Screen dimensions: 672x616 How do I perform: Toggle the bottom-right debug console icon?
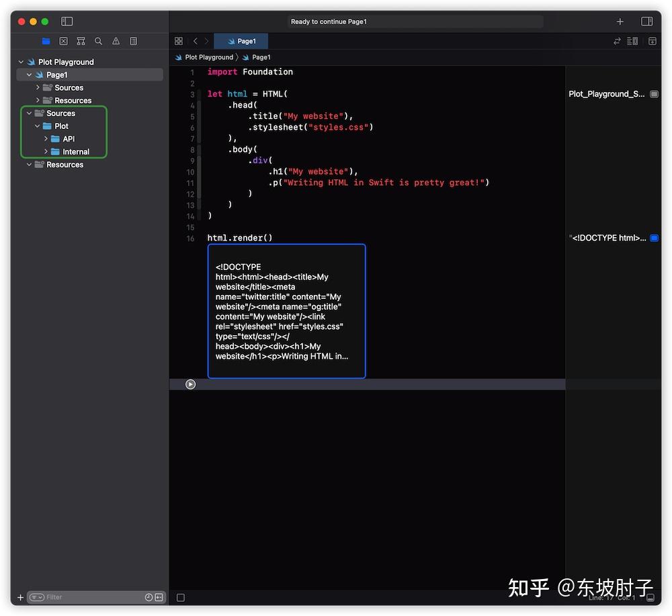[650, 598]
